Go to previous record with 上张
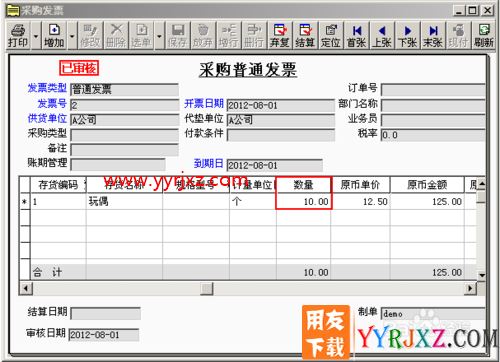Image resolution: width=500 pixels, height=362 pixels. pyautogui.click(x=382, y=35)
